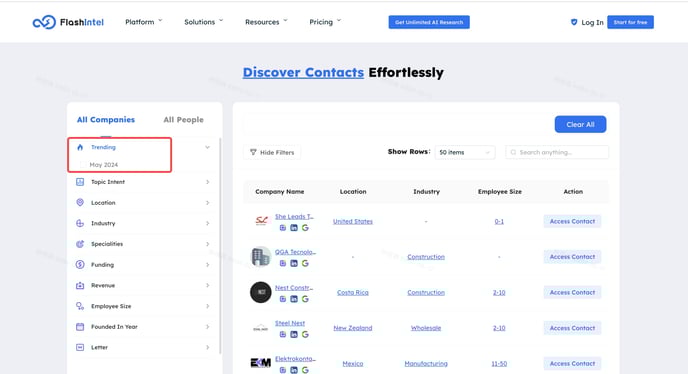
Task: Click the Industry filter icon
Action: click(x=80, y=223)
